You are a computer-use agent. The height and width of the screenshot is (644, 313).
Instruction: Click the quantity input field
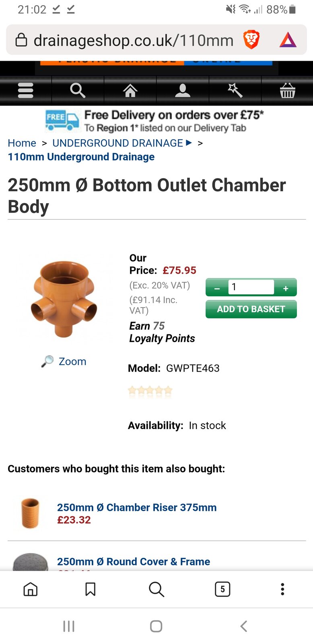[251, 287]
